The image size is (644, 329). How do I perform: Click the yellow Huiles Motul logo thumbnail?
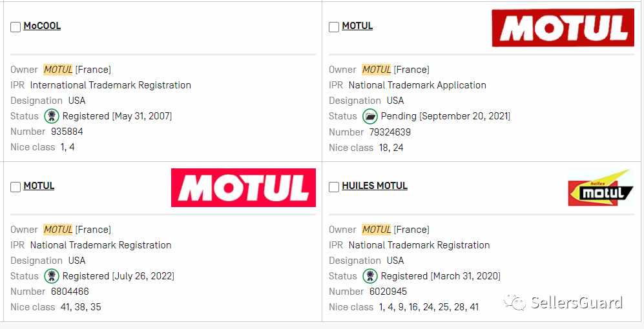[x=601, y=188]
